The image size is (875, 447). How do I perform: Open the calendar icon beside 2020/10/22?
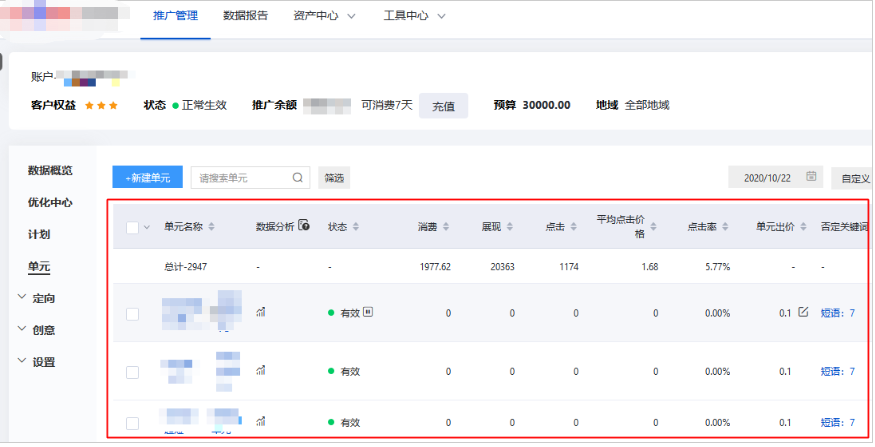pyautogui.click(x=811, y=176)
